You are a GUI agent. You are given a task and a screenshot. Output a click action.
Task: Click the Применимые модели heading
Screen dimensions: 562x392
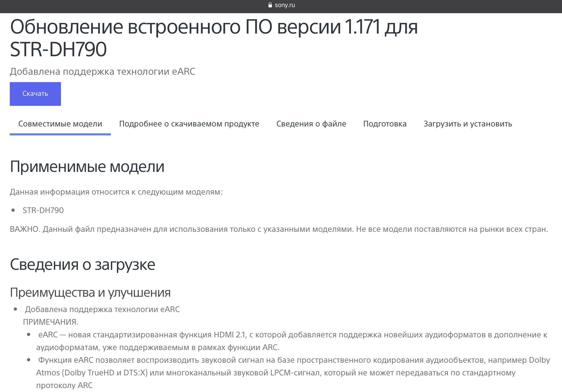click(87, 167)
